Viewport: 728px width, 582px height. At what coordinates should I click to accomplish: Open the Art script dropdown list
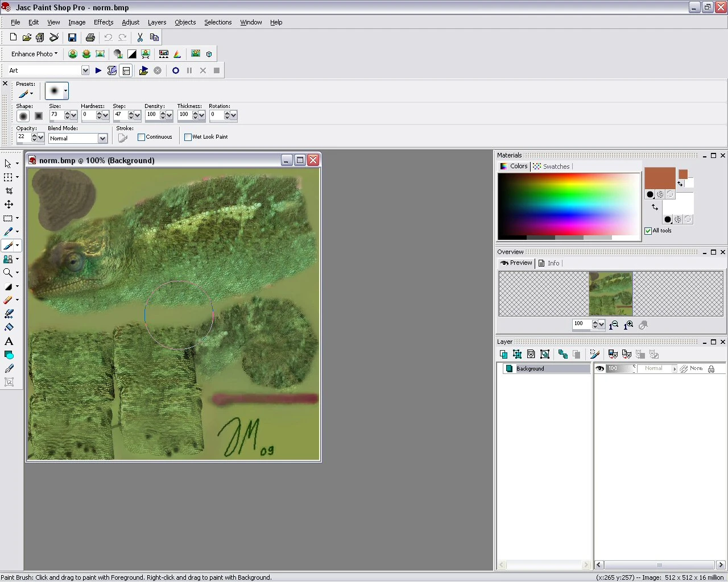85,70
